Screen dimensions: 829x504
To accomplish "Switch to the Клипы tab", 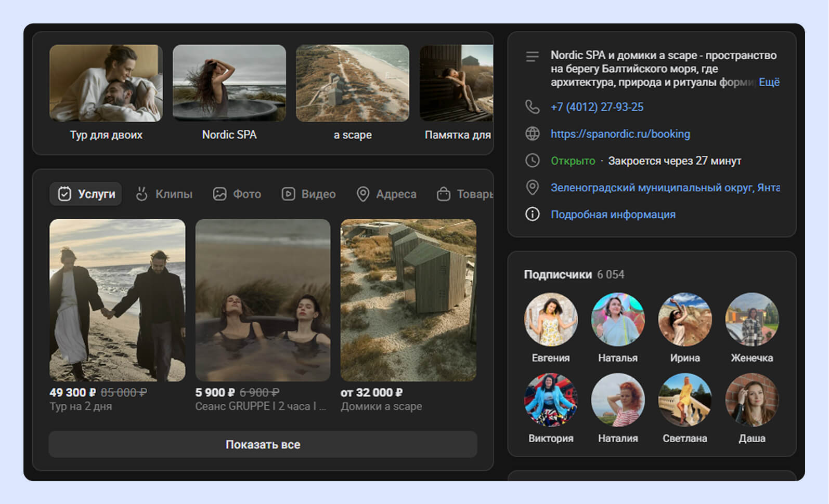I will pos(164,194).
